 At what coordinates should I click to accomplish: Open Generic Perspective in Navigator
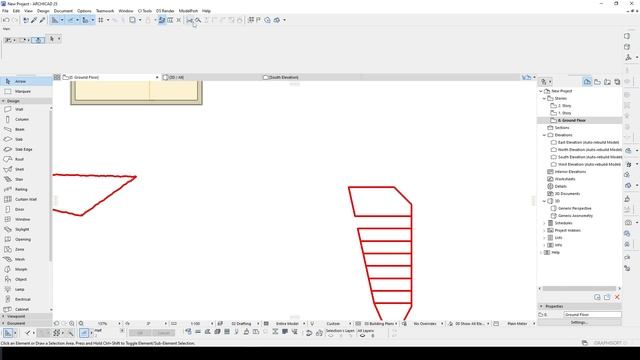[x=575, y=209]
